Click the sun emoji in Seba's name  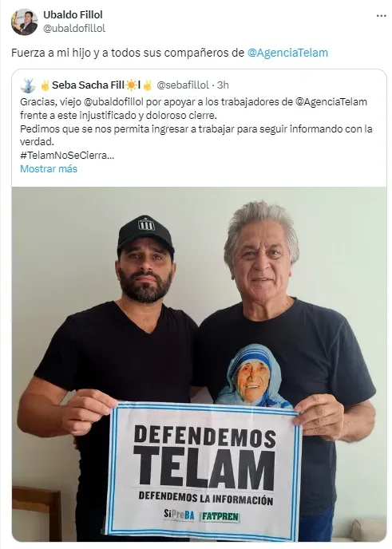(132, 85)
